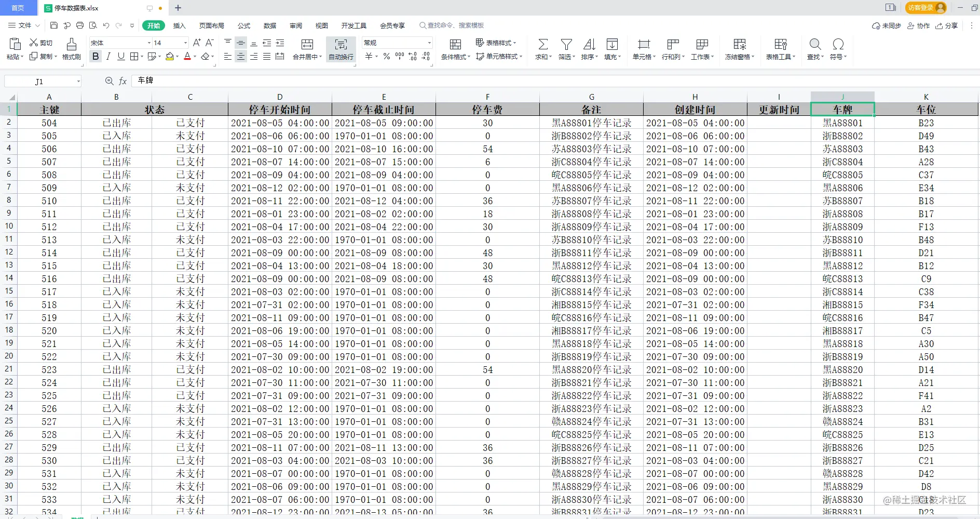Click the Symbol (符号) omega icon
The height and width of the screenshot is (519, 980).
(x=838, y=44)
